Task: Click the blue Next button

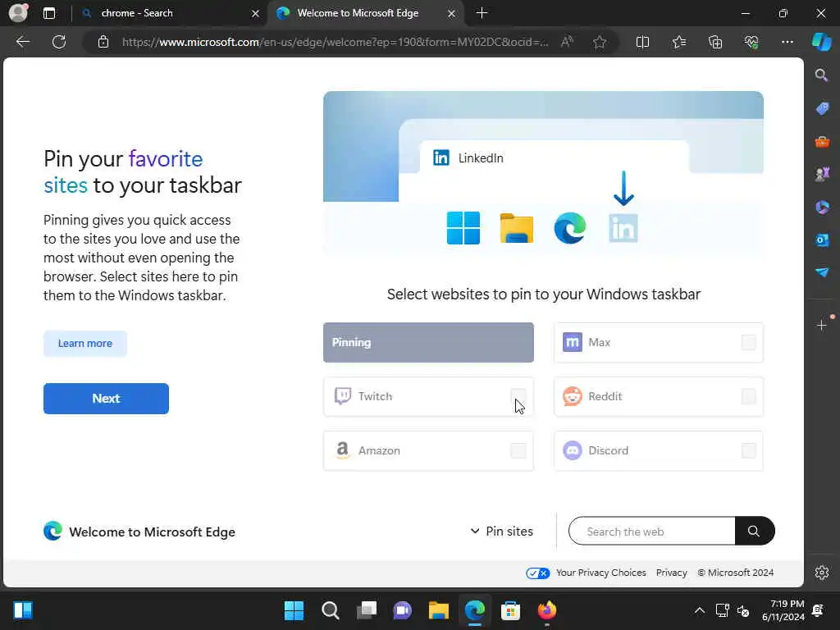Action: [x=106, y=399]
